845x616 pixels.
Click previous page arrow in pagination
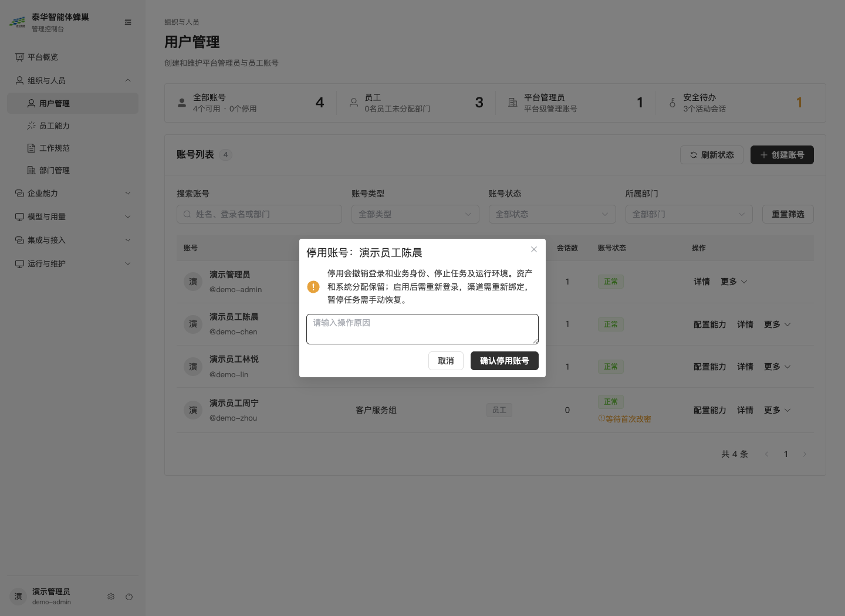coord(767,454)
